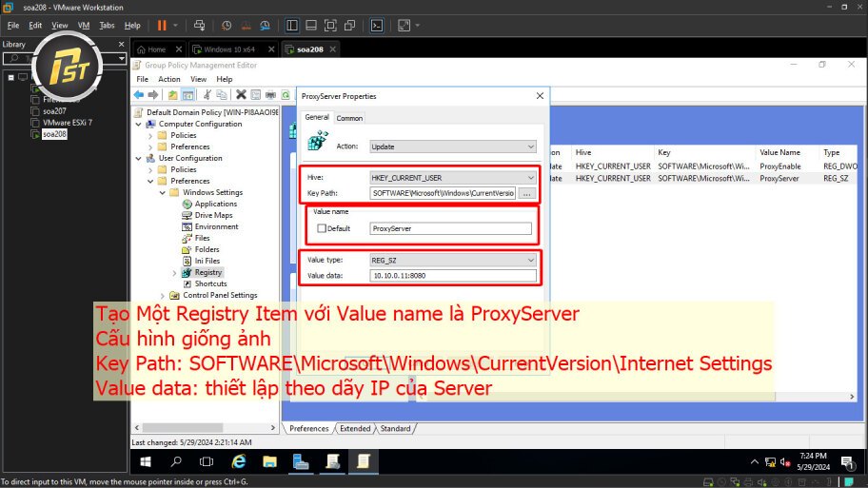The height and width of the screenshot is (488, 868).
Task: Delete the selected item X icon
Action: pyautogui.click(x=241, y=95)
